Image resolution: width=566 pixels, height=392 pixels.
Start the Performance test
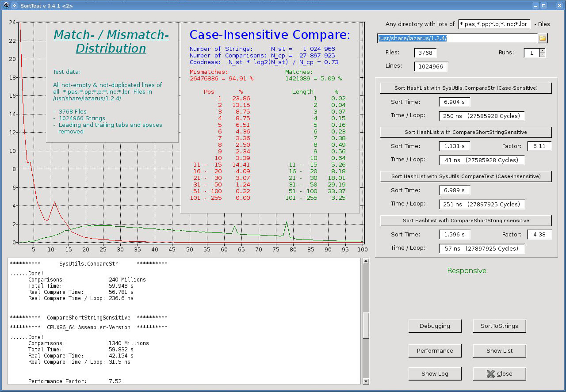[x=435, y=351]
